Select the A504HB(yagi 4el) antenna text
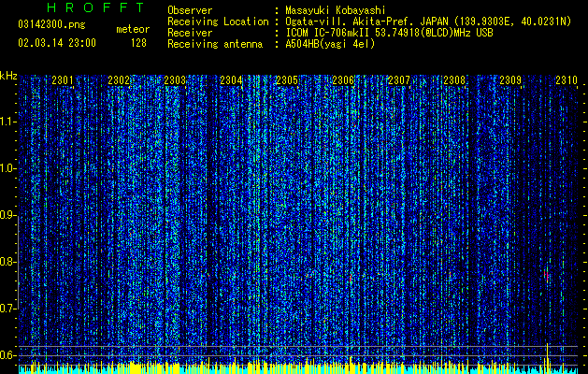588x374 pixels. pos(330,44)
